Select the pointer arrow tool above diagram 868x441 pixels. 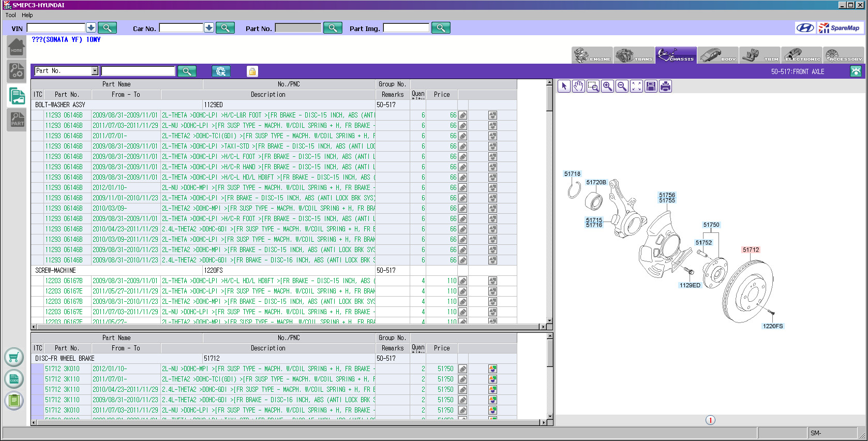point(564,86)
